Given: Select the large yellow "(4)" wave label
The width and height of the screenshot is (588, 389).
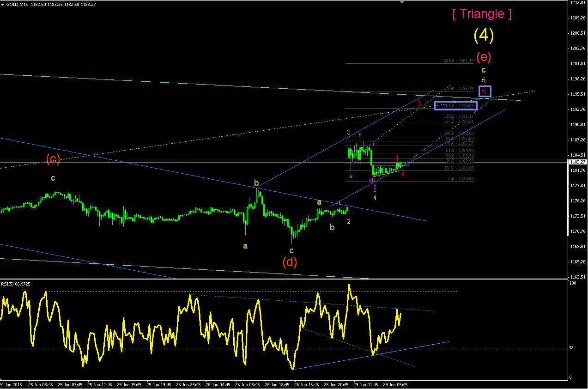Looking at the screenshot, I should click(x=484, y=35).
